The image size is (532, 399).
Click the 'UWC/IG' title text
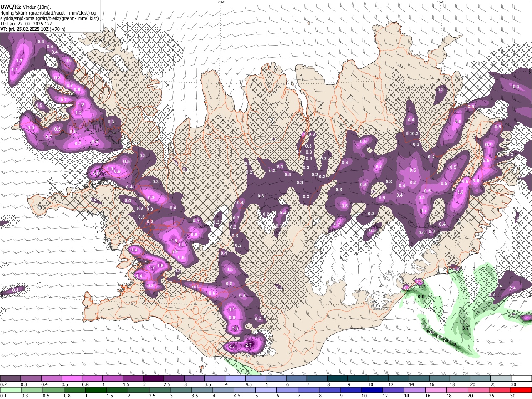tap(10, 7)
